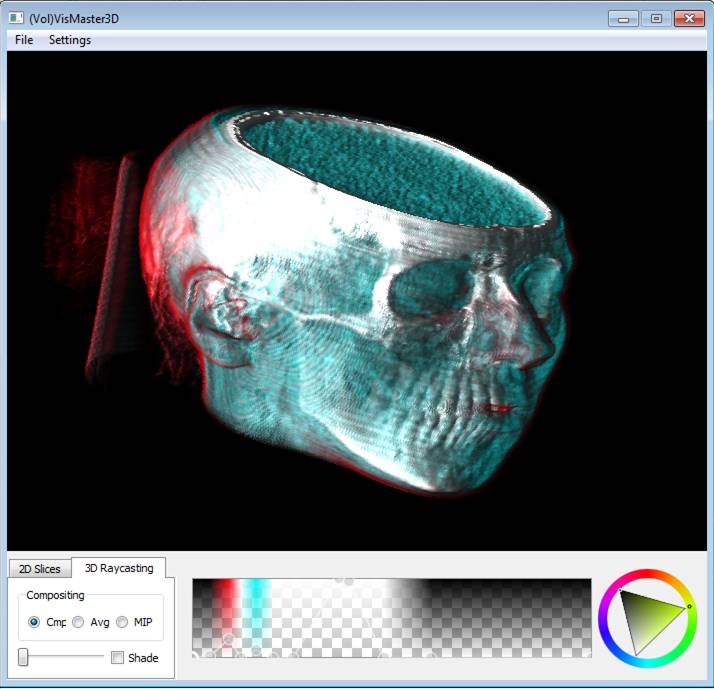Select the Cmp compositing radio button

pos(35,622)
